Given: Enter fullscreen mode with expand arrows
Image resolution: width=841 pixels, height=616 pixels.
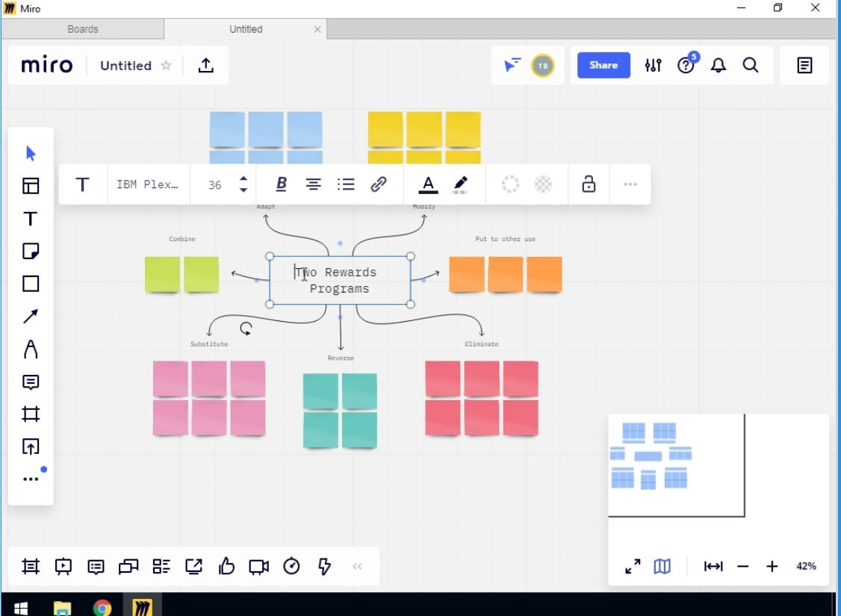Looking at the screenshot, I should [633, 566].
